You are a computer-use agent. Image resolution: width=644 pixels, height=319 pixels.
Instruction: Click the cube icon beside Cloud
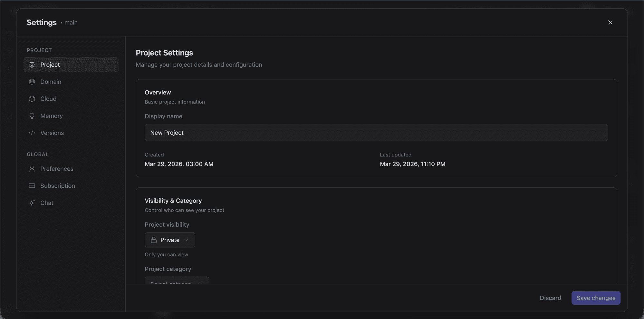pos(32,99)
